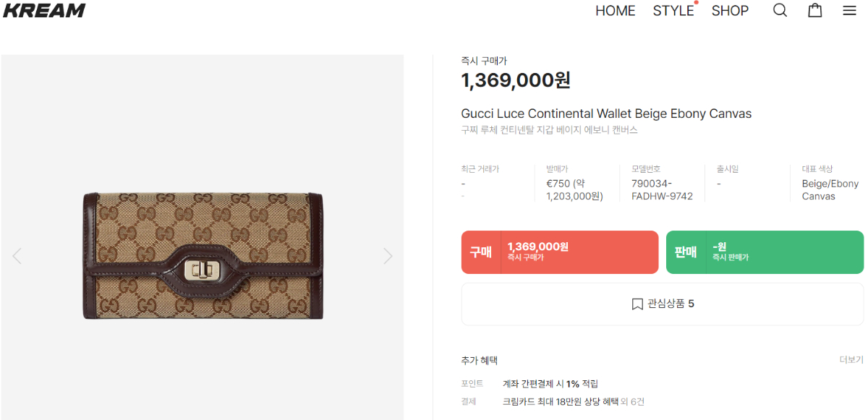The height and width of the screenshot is (420, 868).
Task: Expand the 외 6건 additional payment benefits
Action: (632, 402)
